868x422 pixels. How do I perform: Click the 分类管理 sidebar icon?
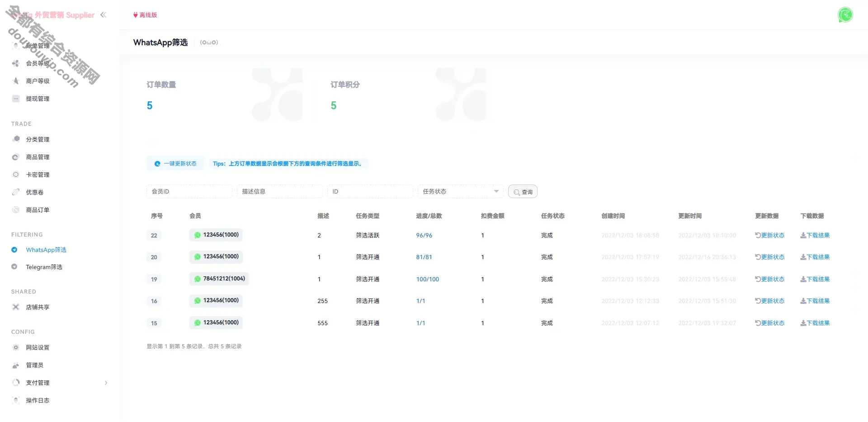point(16,139)
